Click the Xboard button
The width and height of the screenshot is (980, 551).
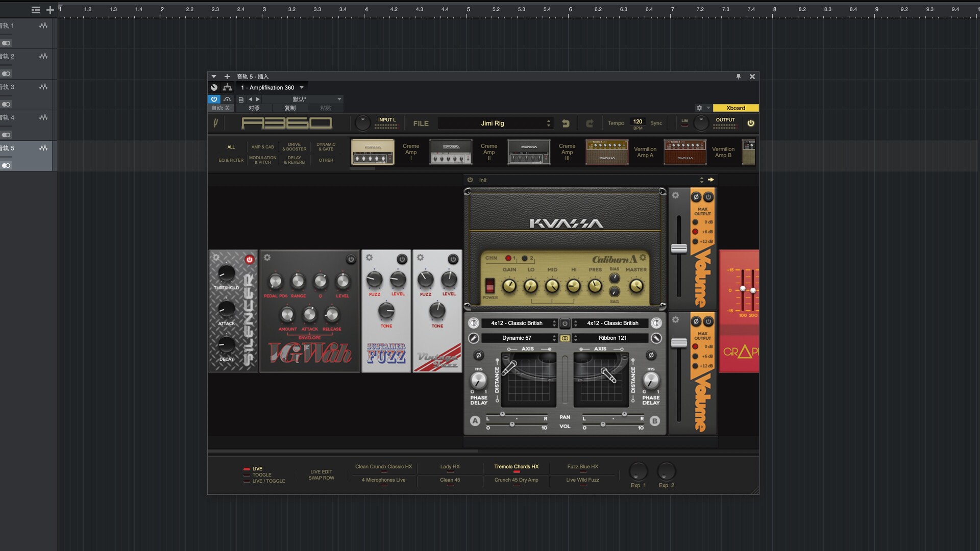point(736,108)
